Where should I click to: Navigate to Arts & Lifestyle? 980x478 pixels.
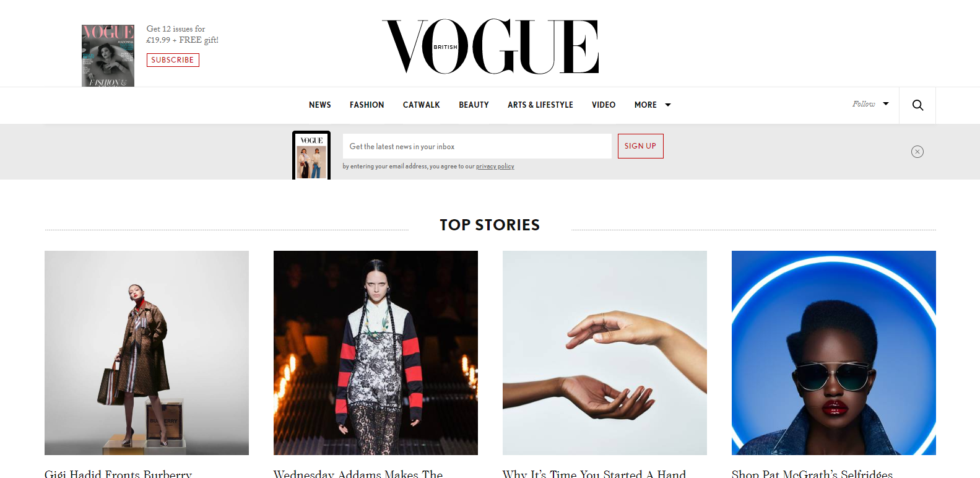(540, 105)
